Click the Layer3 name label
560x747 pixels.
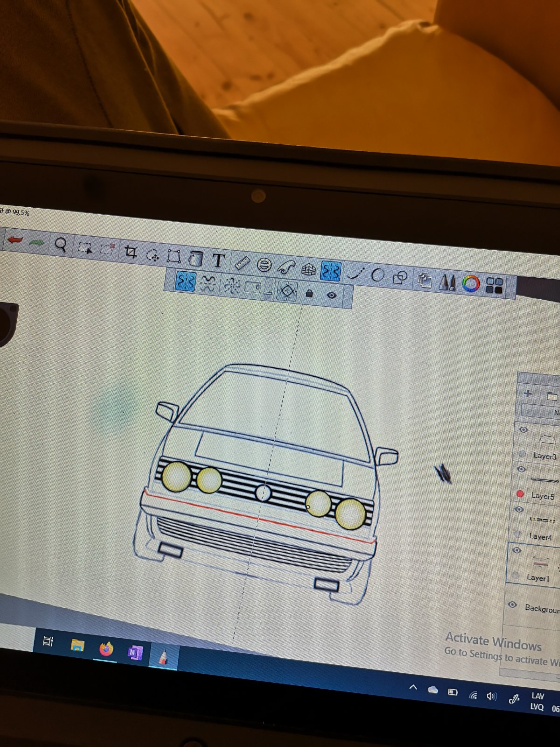coord(545,456)
